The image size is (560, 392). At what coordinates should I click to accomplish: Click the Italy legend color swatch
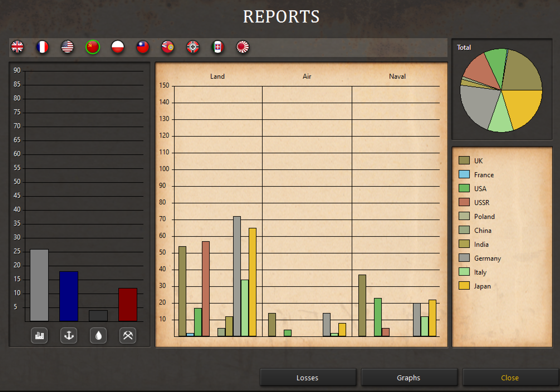tap(464, 272)
